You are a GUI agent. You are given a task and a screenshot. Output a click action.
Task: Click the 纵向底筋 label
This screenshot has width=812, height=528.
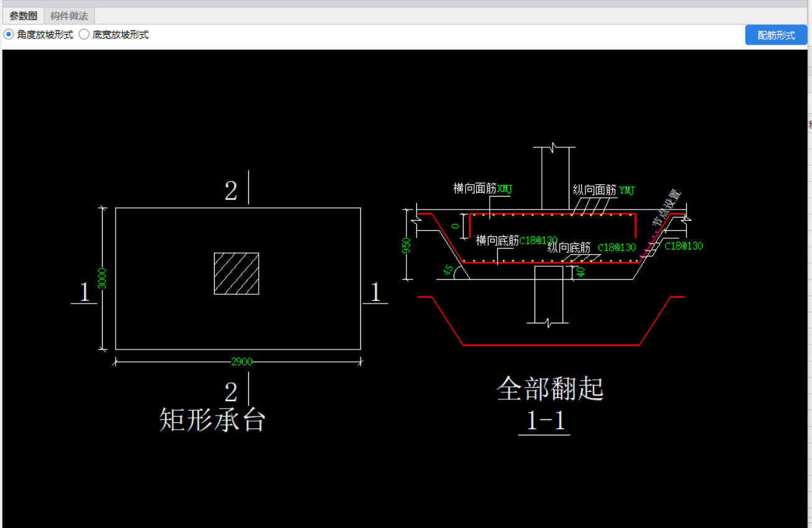click(569, 248)
